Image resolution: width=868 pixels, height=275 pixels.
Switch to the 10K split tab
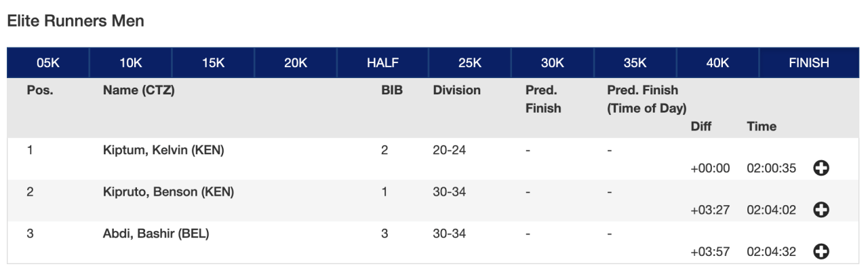130,63
